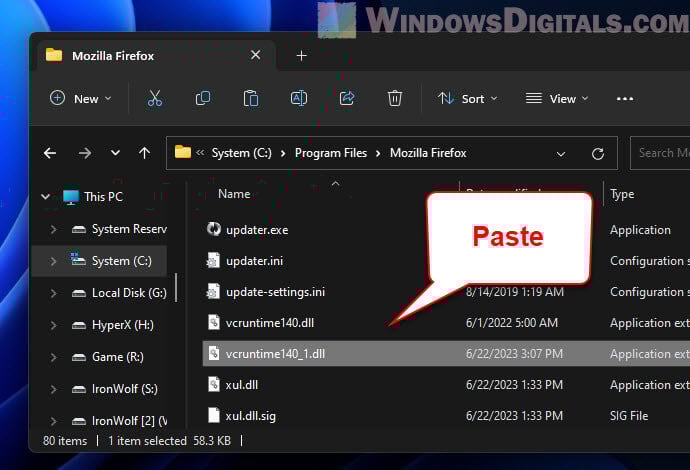Image resolution: width=690 pixels, height=470 pixels.
Task: Go back with the left arrow
Action: tap(50, 153)
